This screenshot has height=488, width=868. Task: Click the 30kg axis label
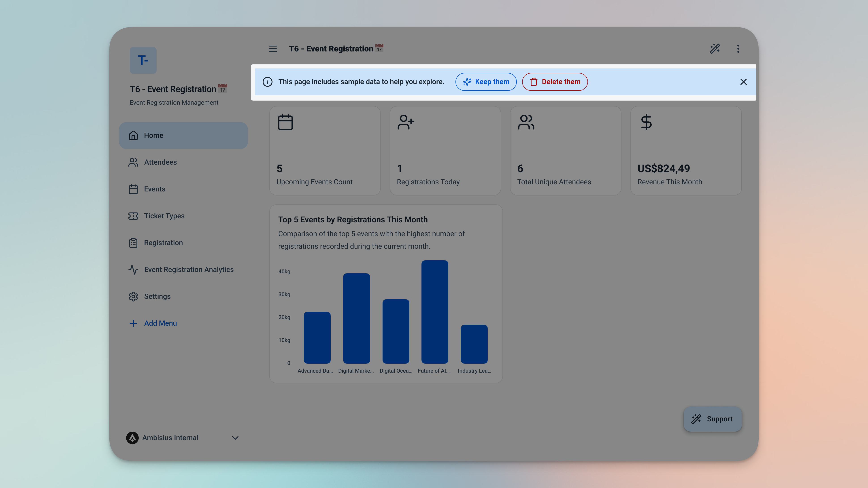tap(284, 294)
